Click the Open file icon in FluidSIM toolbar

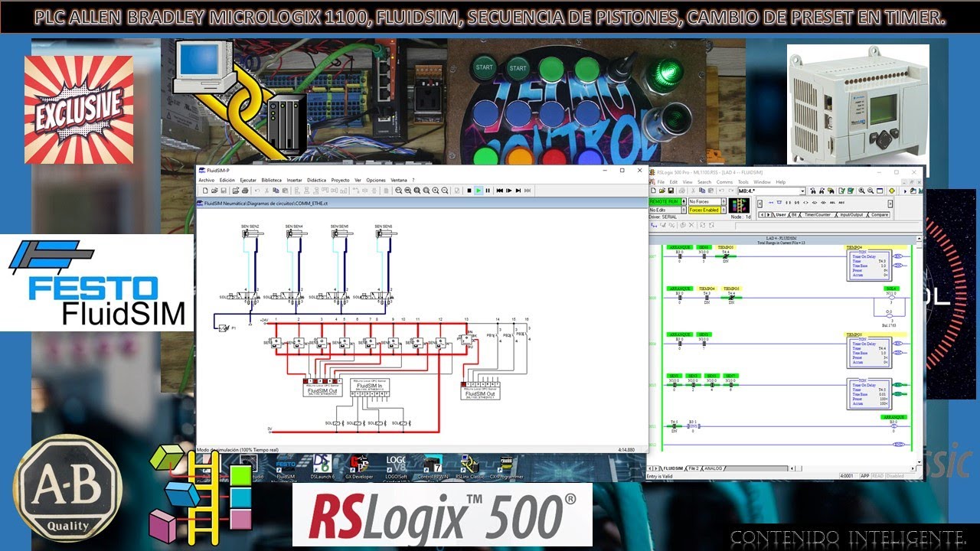point(214,191)
